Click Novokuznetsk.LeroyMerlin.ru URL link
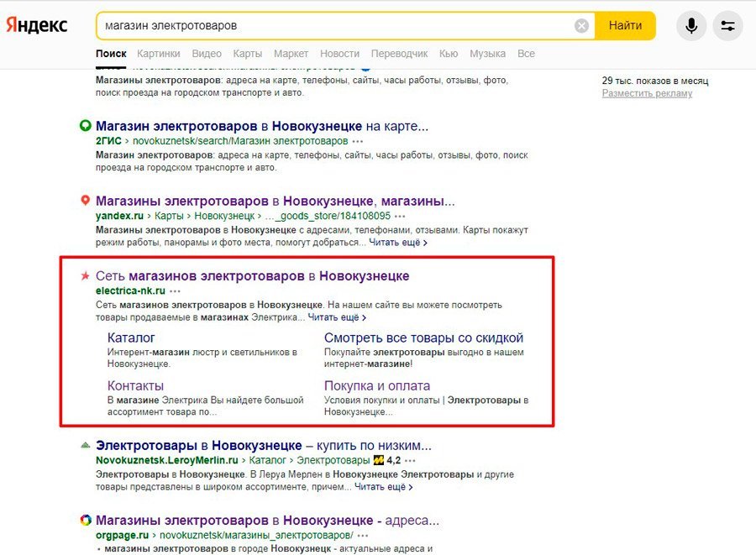Image resolution: width=756 pixels, height=555 pixels. (167, 461)
